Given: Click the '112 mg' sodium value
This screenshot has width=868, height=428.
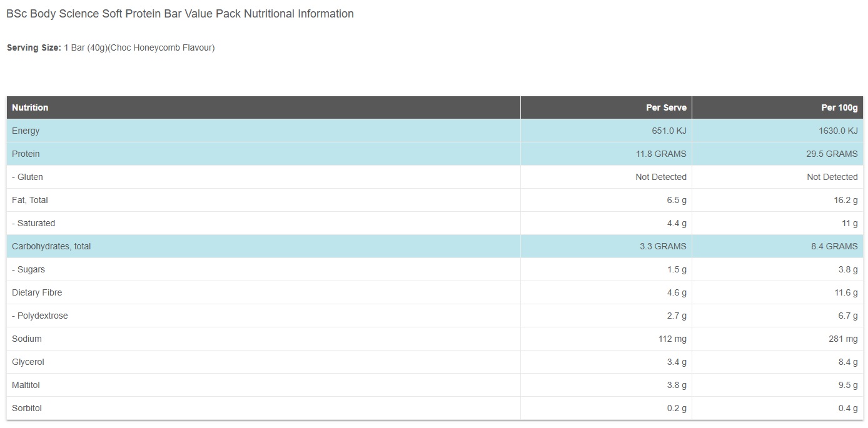Looking at the screenshot, I should (x=672, y=339).
